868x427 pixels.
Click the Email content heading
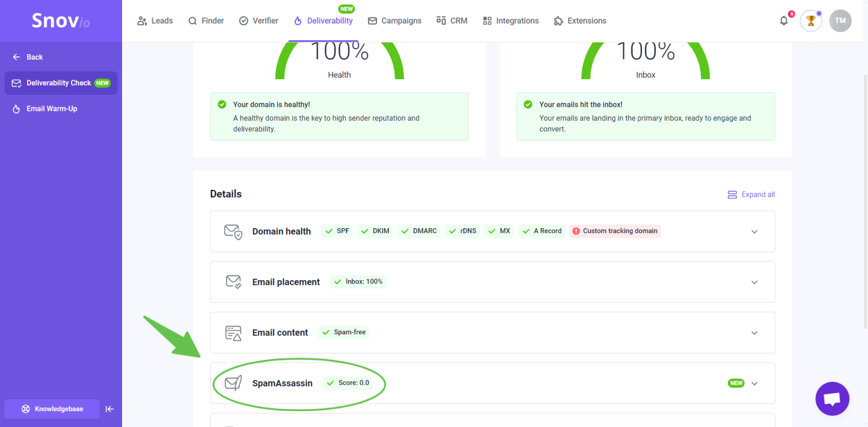click(280, 333)
